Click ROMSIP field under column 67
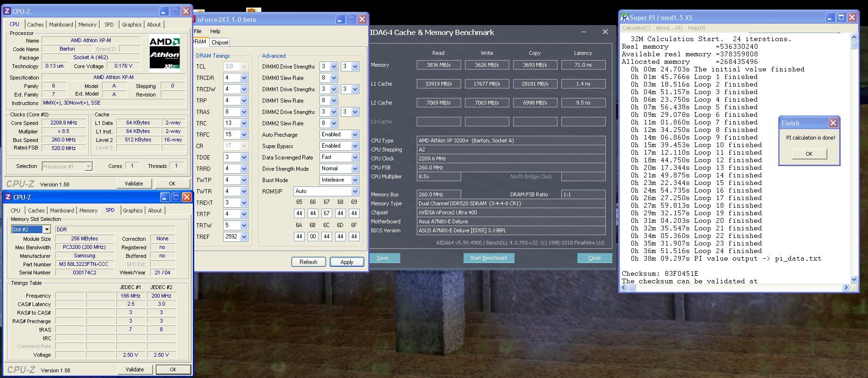This screenshot has height=378, width=868. (327, 213)
